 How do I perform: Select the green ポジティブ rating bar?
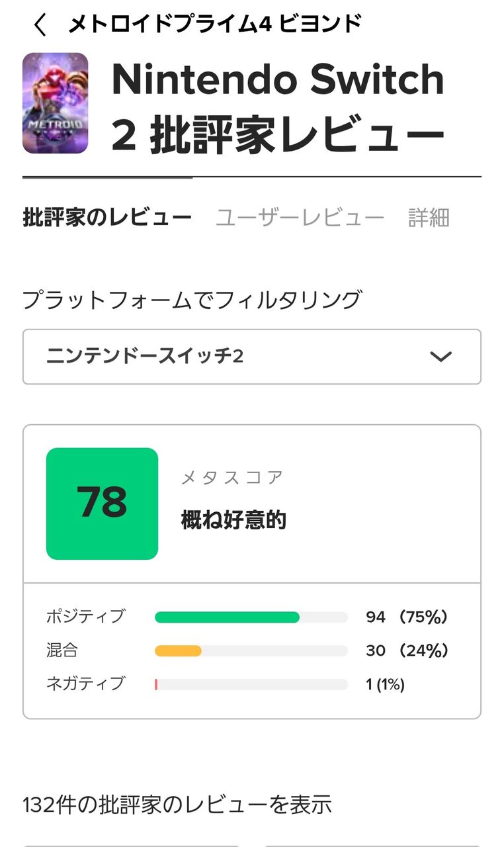tap(227, 617)
